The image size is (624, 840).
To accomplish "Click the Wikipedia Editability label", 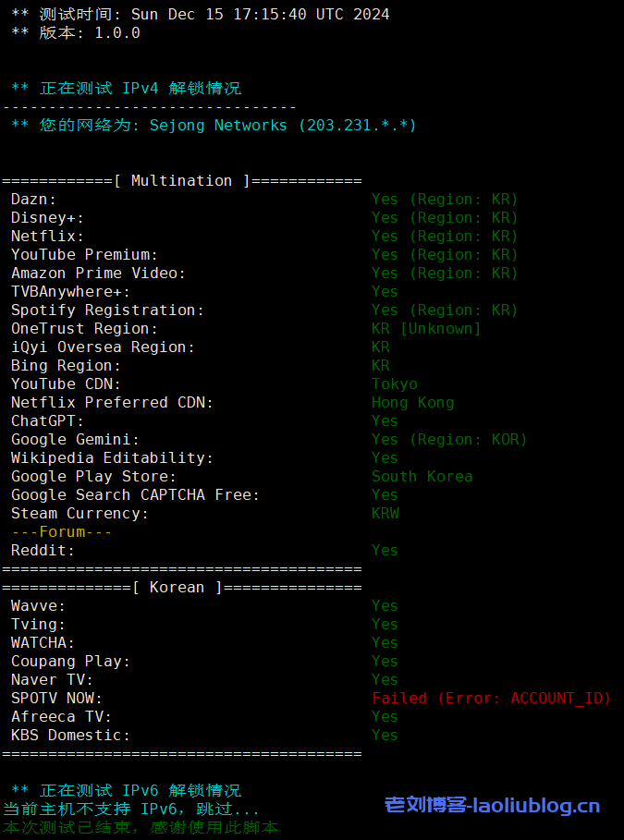I will pos(112,458).
